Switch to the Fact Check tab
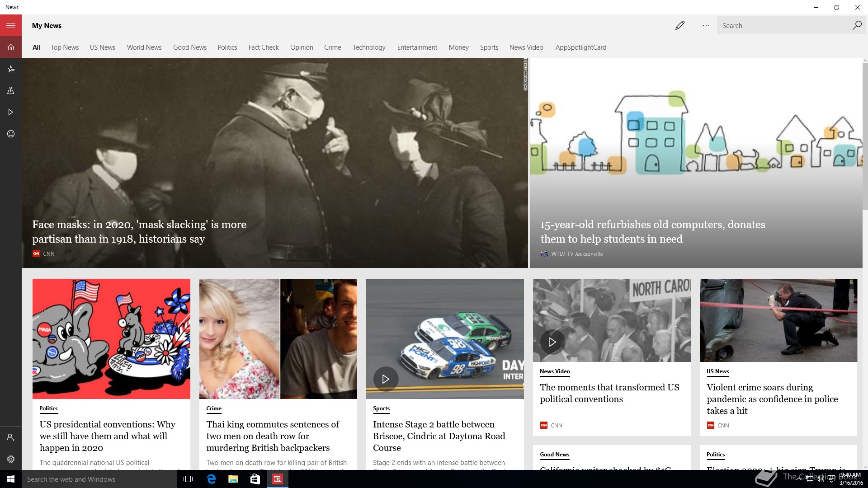 264,47
